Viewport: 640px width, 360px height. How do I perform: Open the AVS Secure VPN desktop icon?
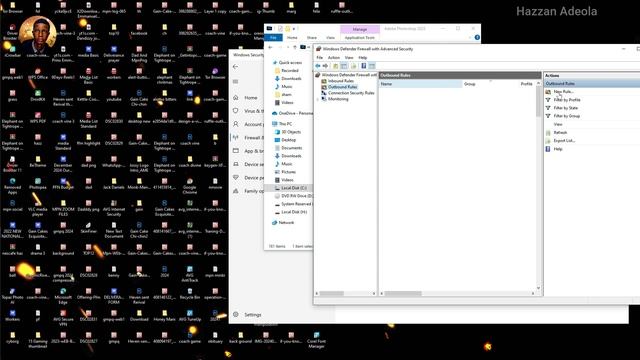63,318
